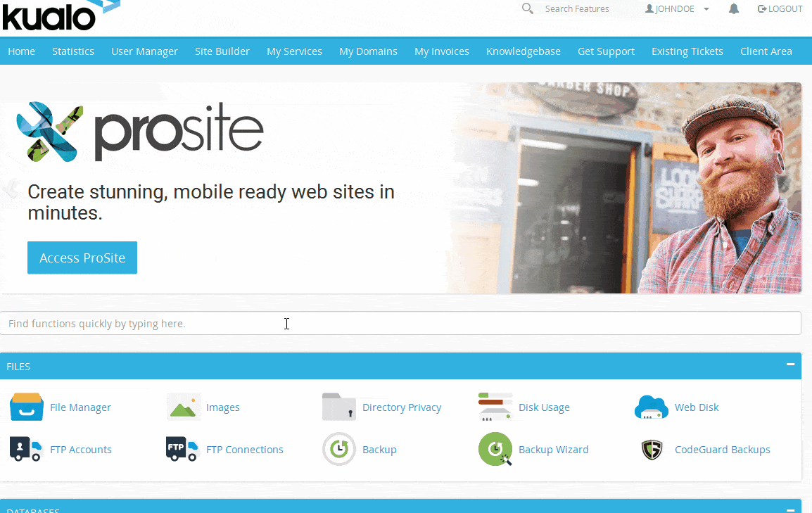Screen dimensions: 812x513
Task: Click the Backup Wizard icon
Action: pyautogui.click(x=495, y=449)
